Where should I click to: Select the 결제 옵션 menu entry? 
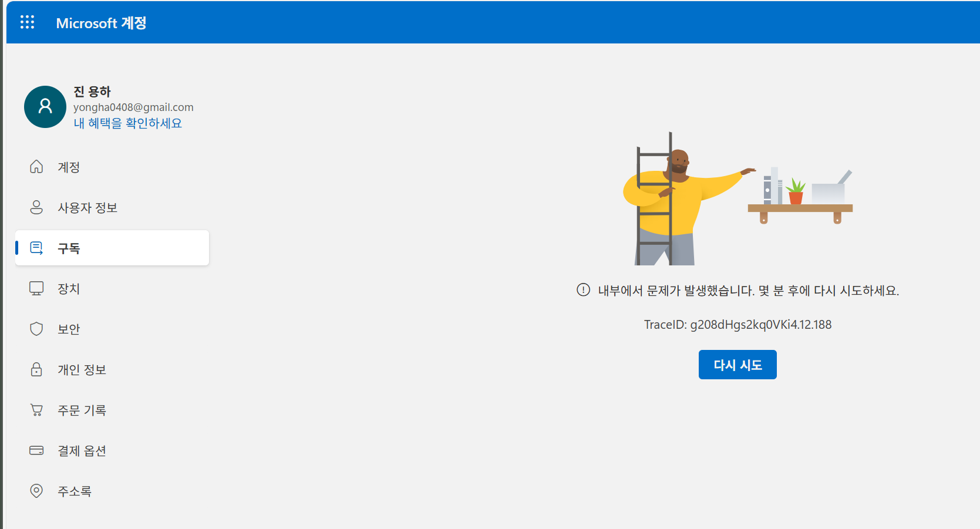[x=82, y=450]
